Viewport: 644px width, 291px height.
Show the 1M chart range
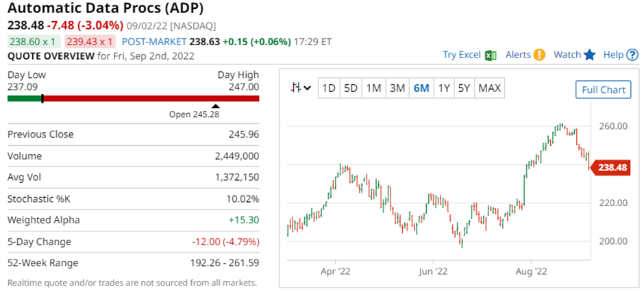(x=373, y=88)
